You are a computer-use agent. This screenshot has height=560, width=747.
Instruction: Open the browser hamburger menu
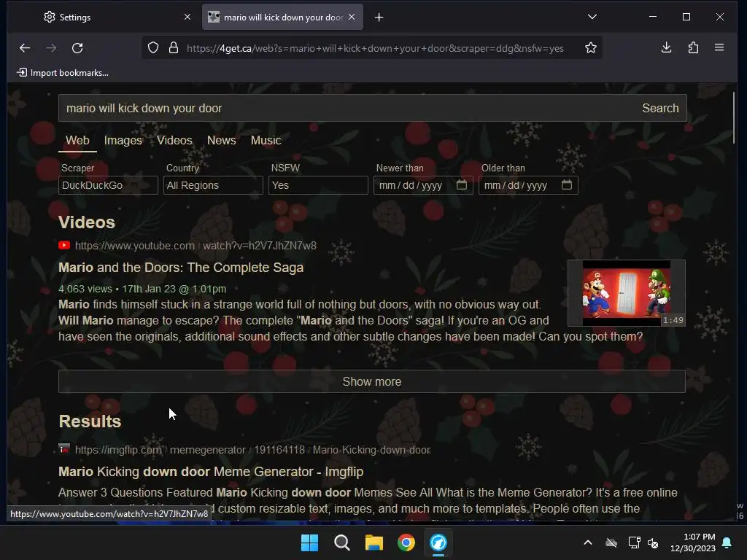pos(719,47)
